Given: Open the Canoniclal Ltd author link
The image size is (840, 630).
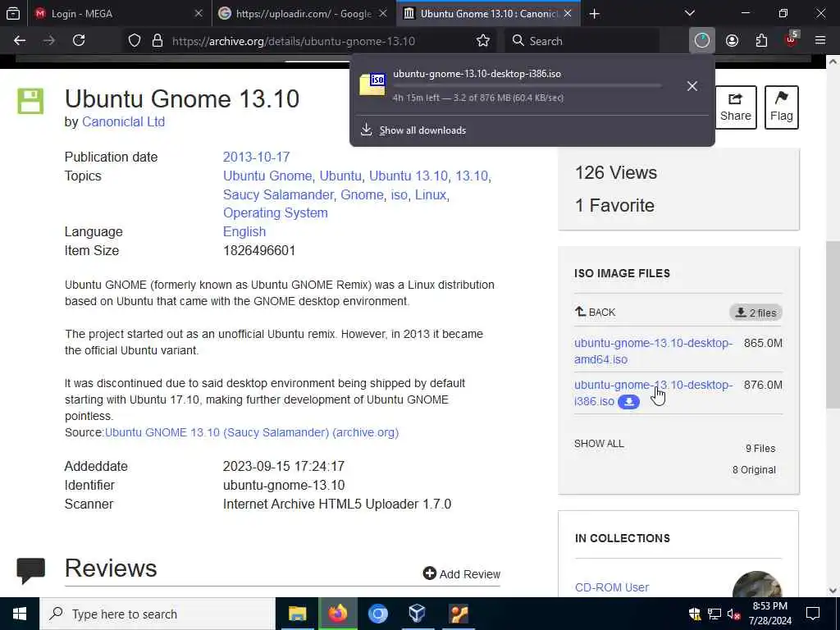Looking at the screenshot, I should click(123, 121).
